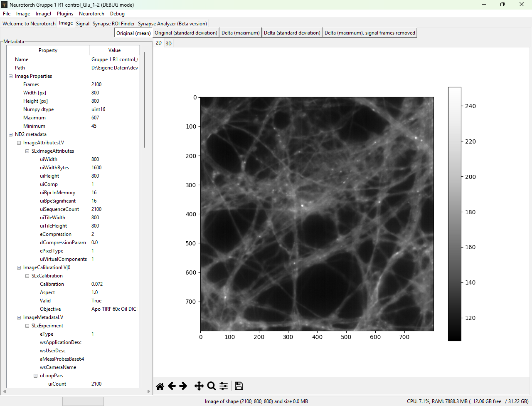Screen dimensions: 532x406
Task: Switch to the 3D view tab
Action: 168,43
